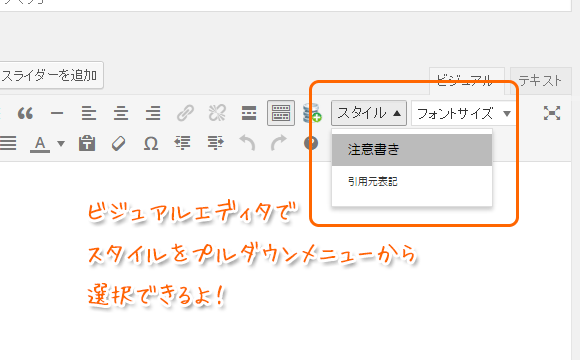The width and height of the screenshot is (580, 360).
Task: Click the blockquote icon
Action: tap(25, 113)
